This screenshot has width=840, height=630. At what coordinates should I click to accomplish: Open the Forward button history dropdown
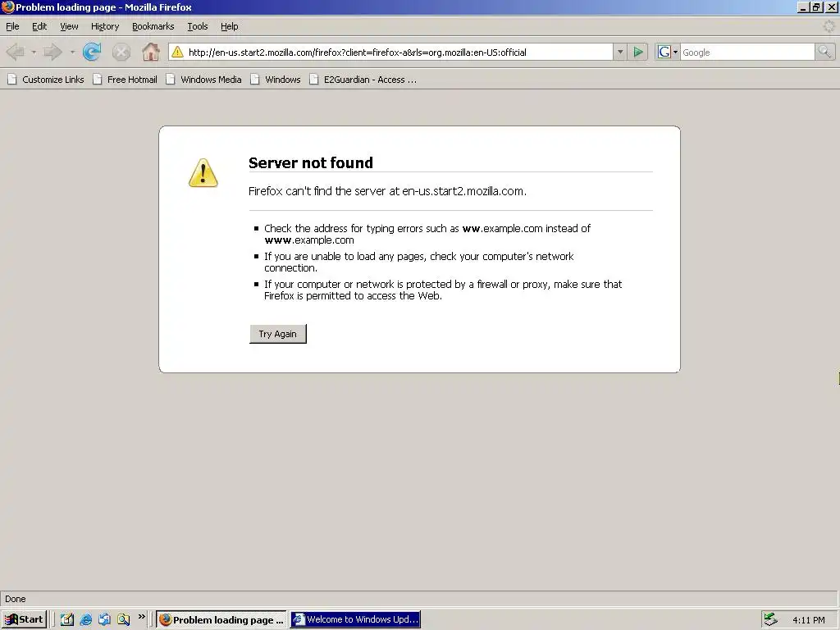(72, 52)
